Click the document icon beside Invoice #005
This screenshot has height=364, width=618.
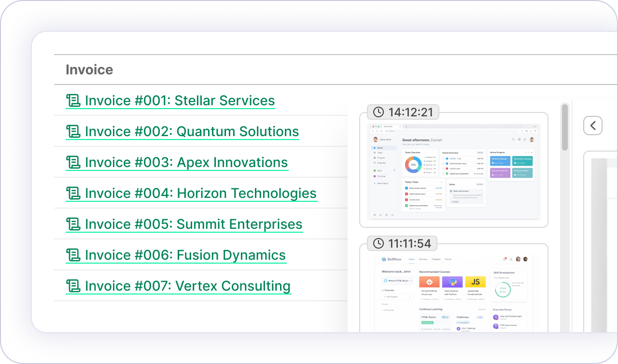[73, 224]
